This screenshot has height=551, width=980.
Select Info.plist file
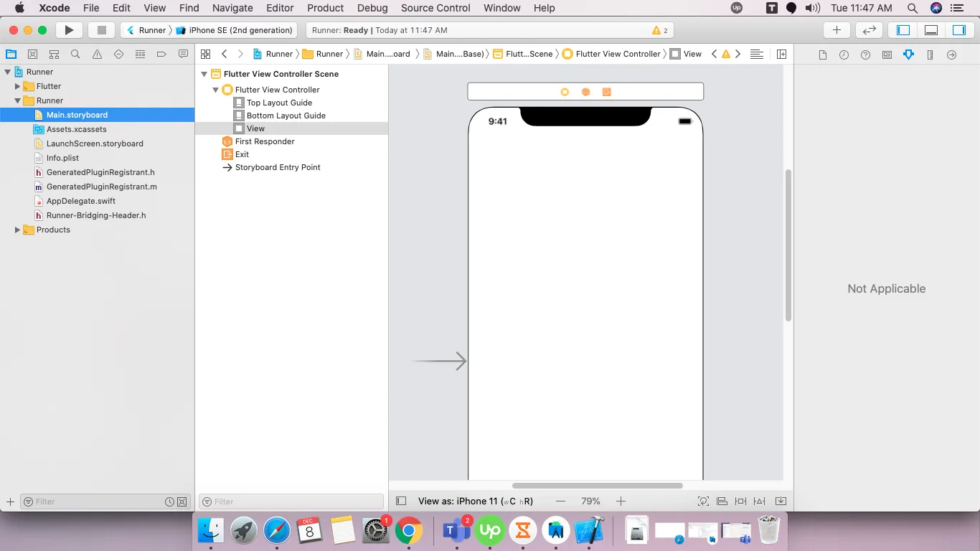[x=62, y=158]
